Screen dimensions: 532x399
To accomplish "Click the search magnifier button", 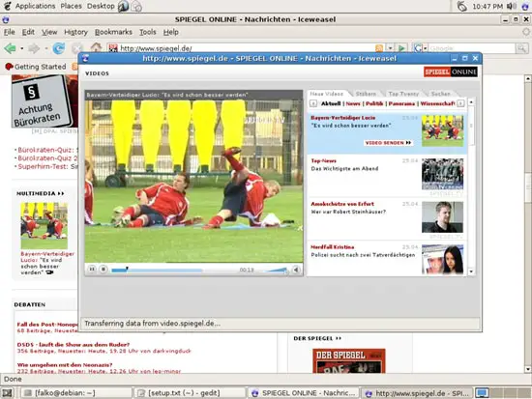I will [x=521, y=48].
